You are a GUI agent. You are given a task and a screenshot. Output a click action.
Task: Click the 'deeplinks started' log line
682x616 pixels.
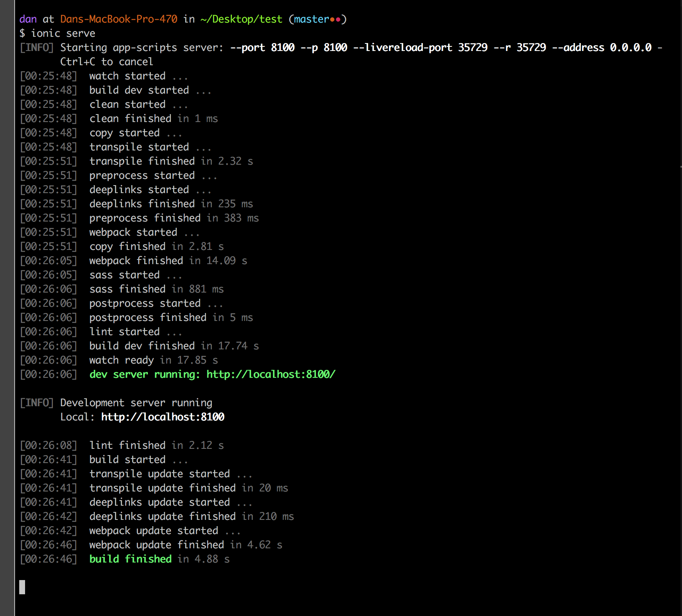pyautogui.click(x=150, y=190)
